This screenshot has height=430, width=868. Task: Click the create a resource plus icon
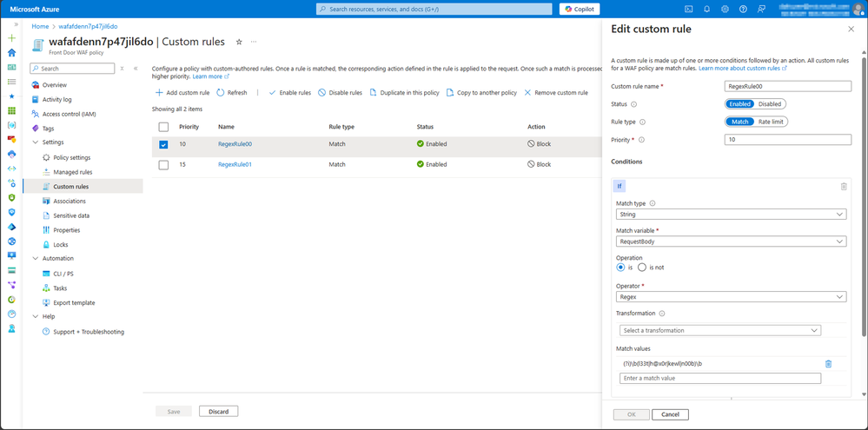(x=11, y=38)
